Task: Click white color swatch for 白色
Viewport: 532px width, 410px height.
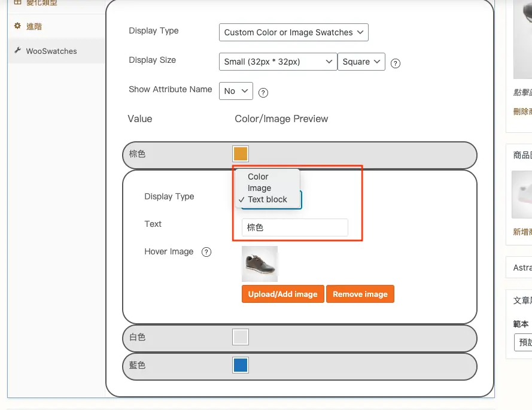Action: point(241,337)
